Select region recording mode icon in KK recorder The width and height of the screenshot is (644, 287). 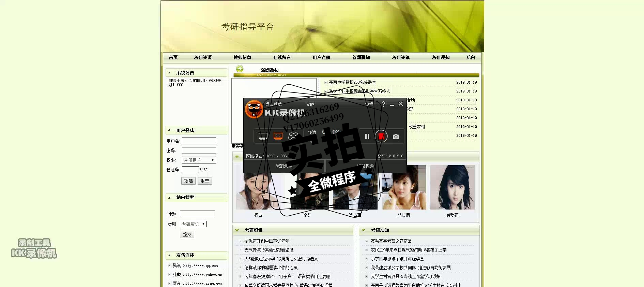click(x=278, y=136)
